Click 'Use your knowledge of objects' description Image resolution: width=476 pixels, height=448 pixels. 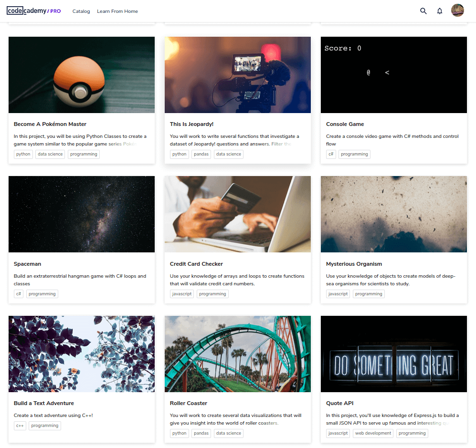[x=391, y=280]
